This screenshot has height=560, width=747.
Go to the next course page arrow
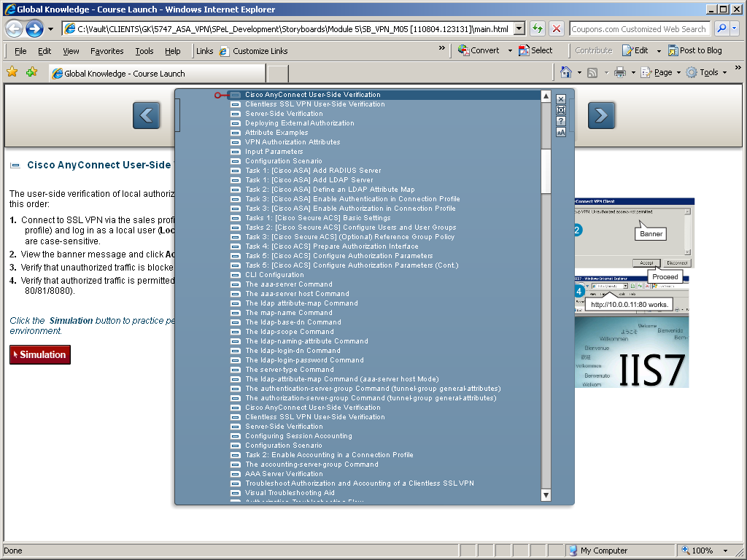(601, 115)
